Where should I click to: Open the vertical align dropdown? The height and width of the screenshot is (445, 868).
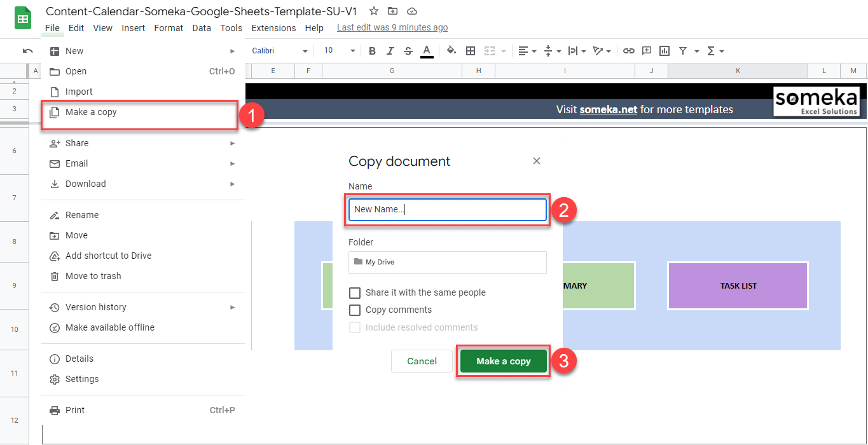(553, 51)
